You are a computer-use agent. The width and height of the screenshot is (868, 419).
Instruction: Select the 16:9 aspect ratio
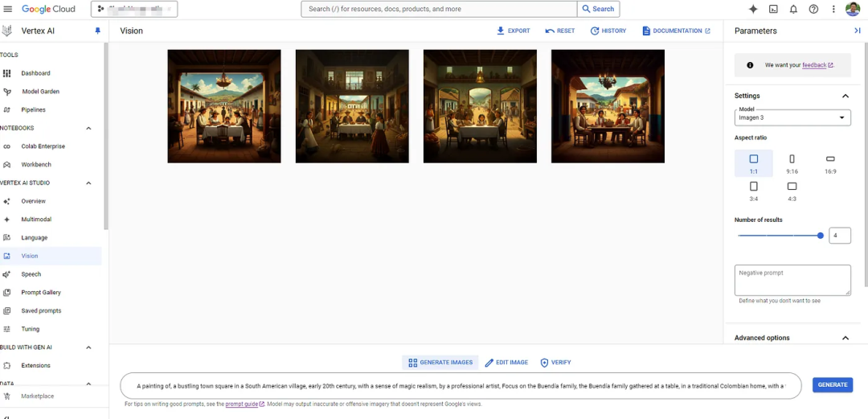830,163
